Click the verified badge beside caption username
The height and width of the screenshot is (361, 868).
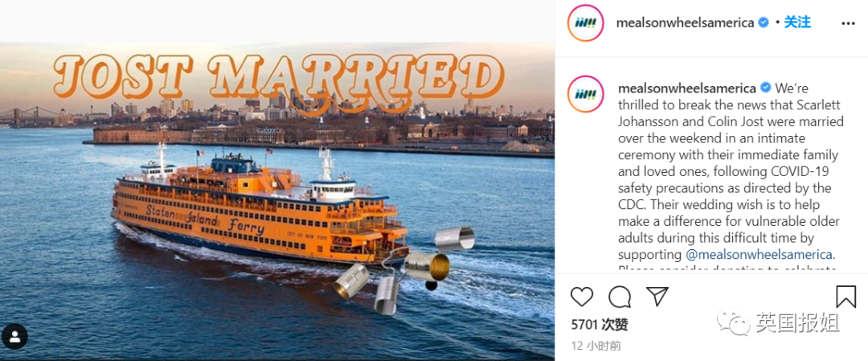[765, 88]
